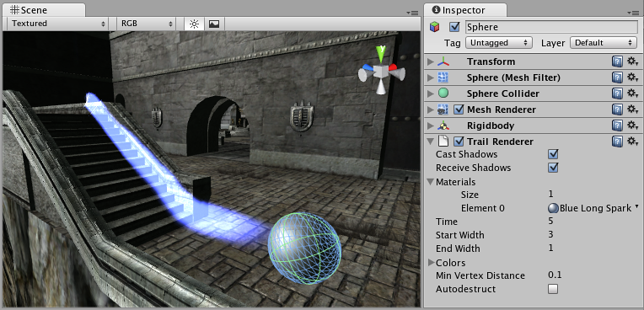Click the Transform component icon
The image size is (644, 310).
pyautogui.click(x=443, y=61)
